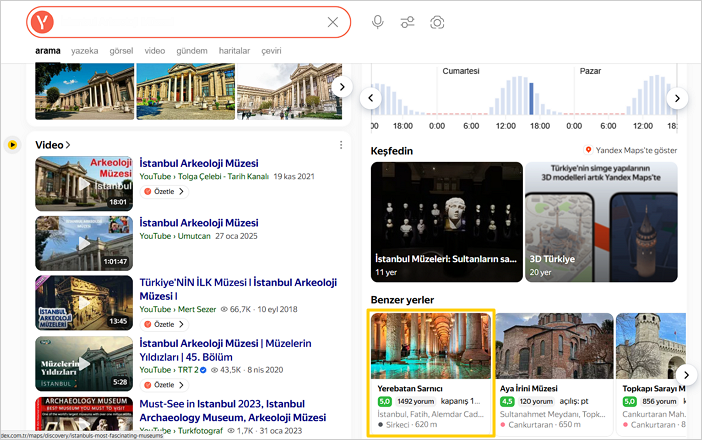Click Yerebatan Sarnıcı title text

pyautogui.click(x=410, y=389)
